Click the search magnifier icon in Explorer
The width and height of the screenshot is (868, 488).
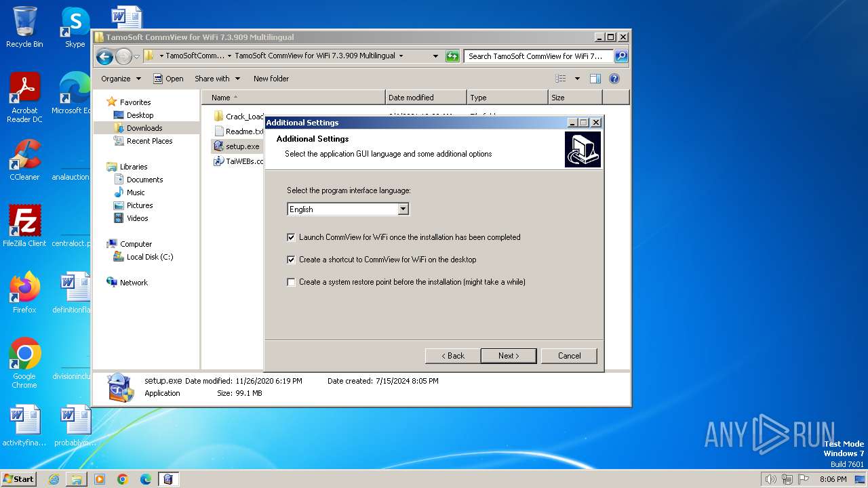pyautogui.click(x=620, y=56)
